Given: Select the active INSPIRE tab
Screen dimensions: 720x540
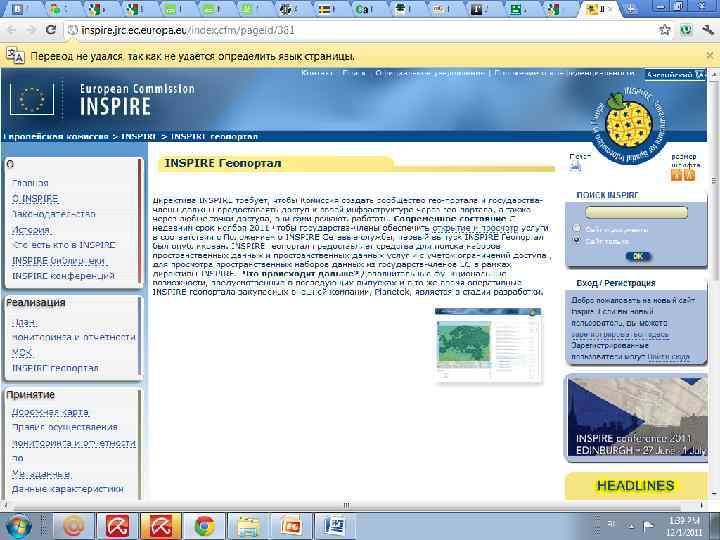Looking at the screenshot, I should [598, 9].
